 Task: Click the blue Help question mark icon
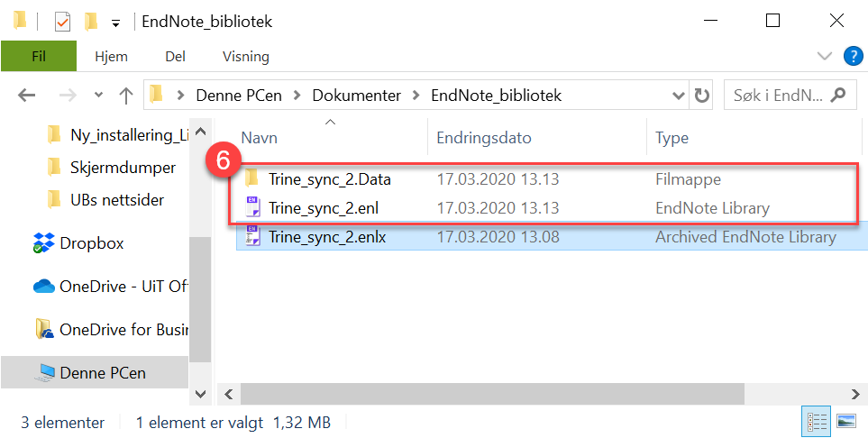(853, 56)
